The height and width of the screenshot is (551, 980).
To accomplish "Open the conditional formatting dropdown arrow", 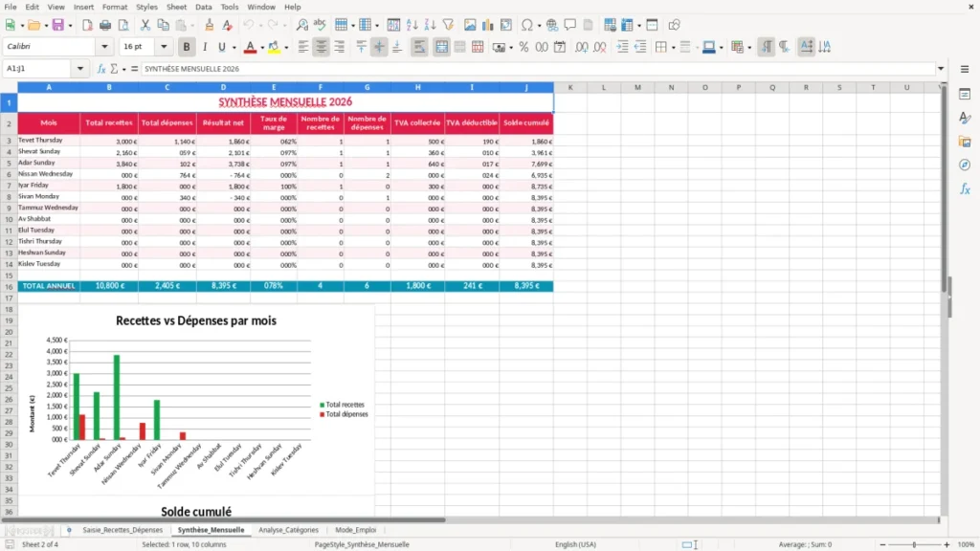I will click(x=749, y=48).
